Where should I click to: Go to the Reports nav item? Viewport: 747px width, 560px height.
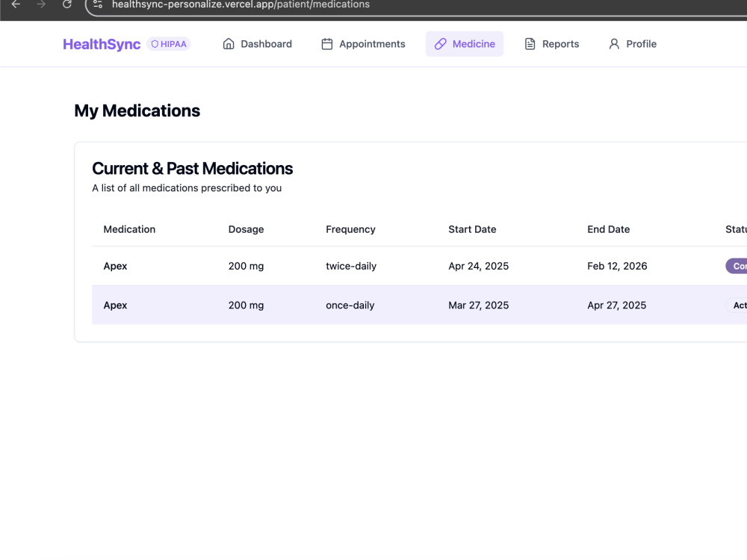click(x=552, y=44)
